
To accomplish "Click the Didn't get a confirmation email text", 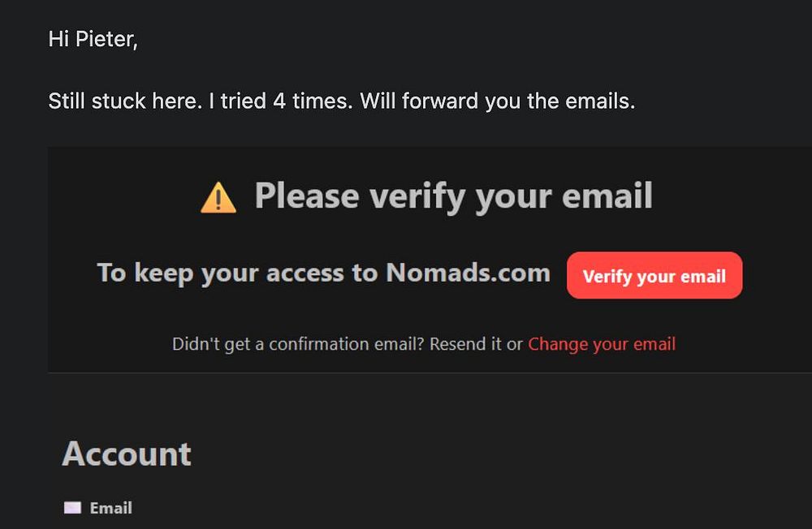I will point(298,344).
